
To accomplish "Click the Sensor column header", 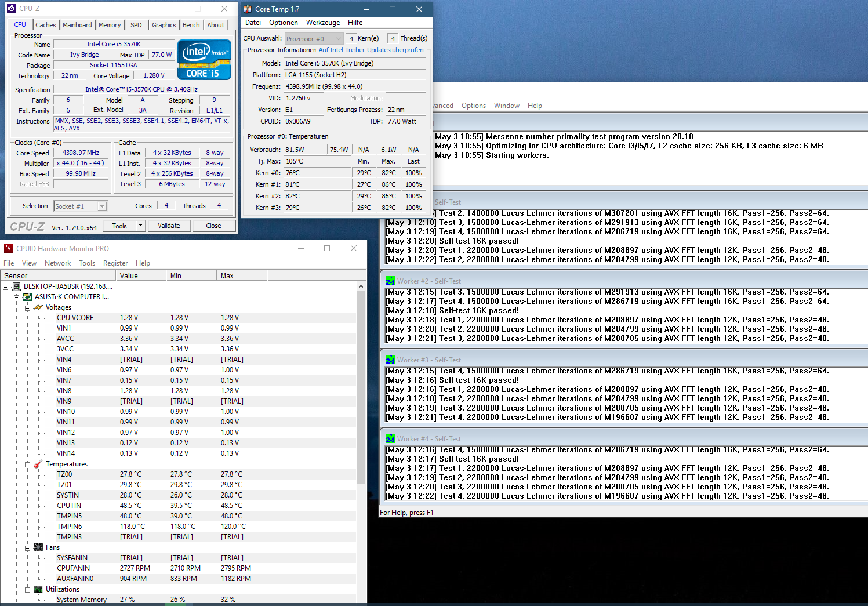I will click(58, 276).
